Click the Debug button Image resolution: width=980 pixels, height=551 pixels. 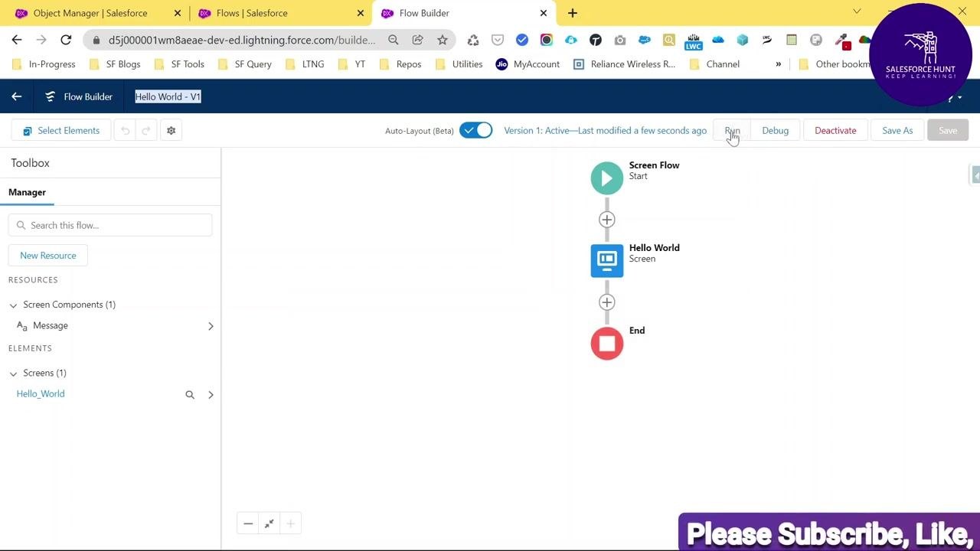(x=775, y=131)
